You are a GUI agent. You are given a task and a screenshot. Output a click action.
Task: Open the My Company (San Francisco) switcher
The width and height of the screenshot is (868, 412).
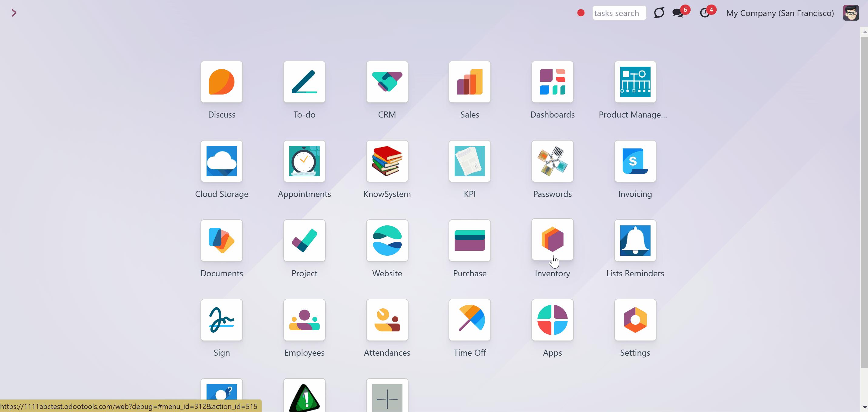coord(780,13)
